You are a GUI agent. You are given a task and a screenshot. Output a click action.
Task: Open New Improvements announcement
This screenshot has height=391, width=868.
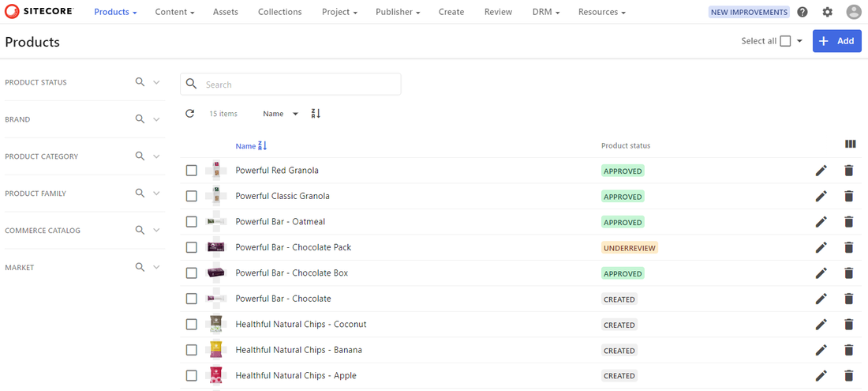[749, 12]
